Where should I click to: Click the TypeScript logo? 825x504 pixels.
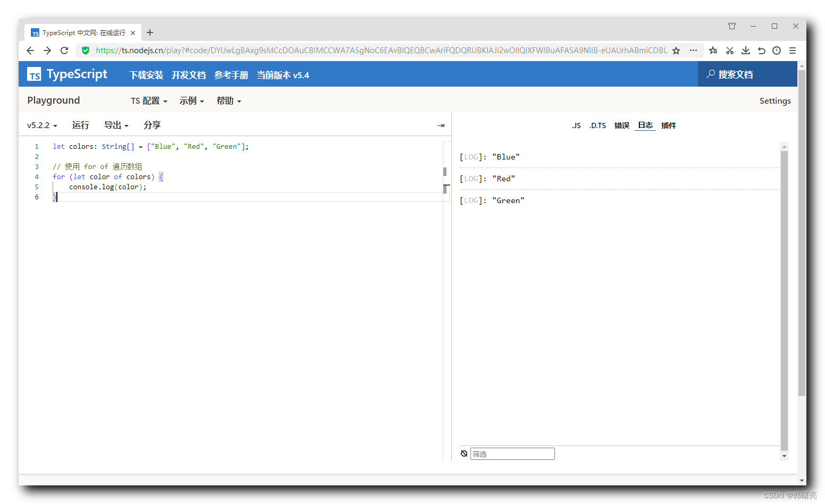pos(67,74)
